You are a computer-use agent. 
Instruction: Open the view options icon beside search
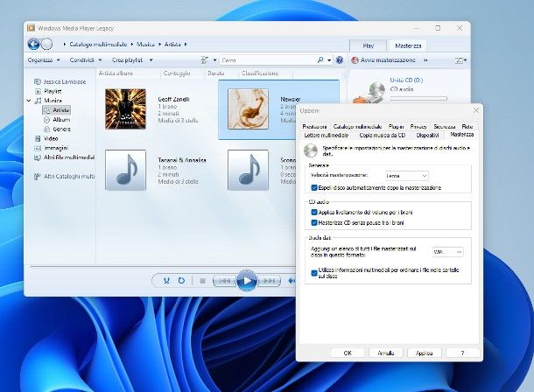(205, 59)
